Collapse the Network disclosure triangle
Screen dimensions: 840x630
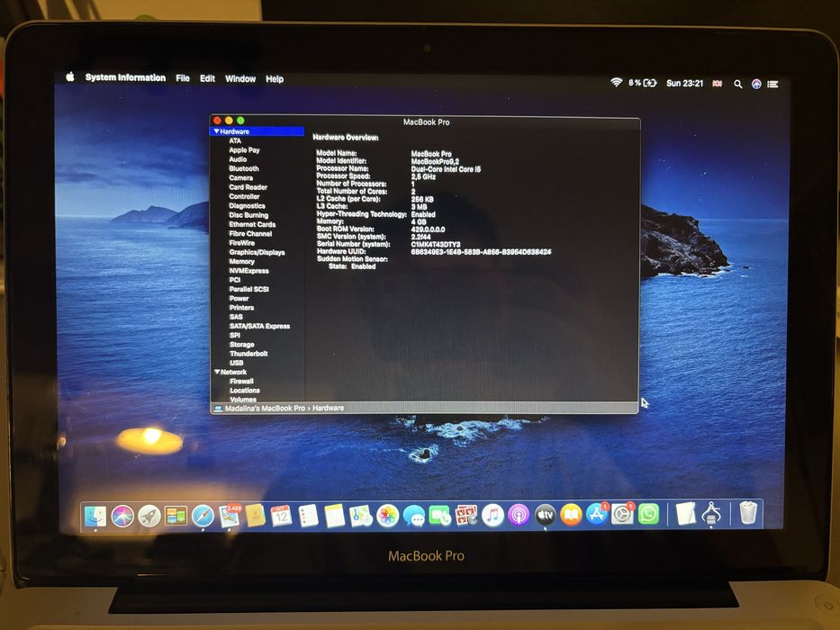[217, 372]
